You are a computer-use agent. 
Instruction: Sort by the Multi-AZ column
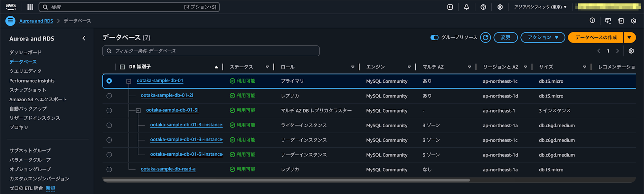pos(469,67)
